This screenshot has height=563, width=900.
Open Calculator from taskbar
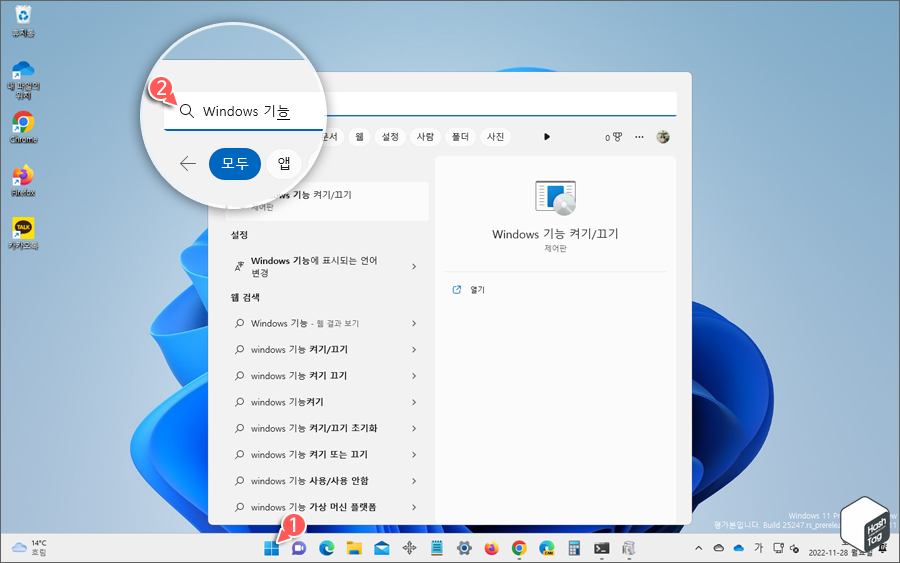[x=574, y=549]
